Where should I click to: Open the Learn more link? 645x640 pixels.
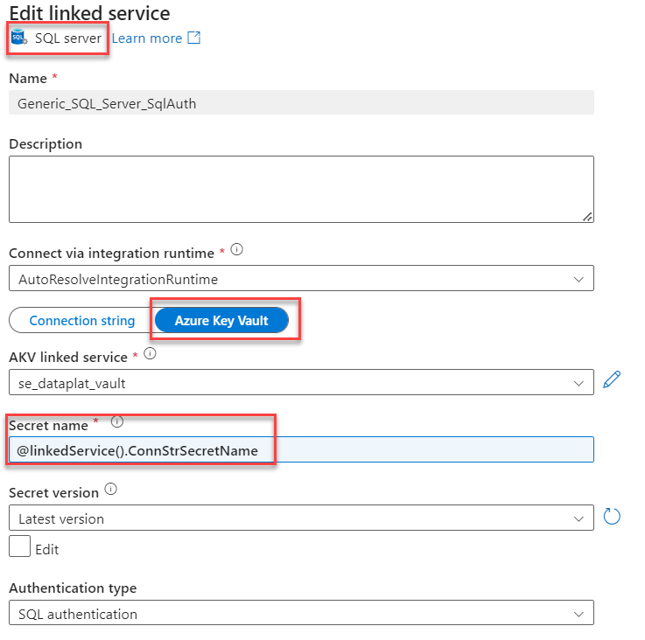146,38
